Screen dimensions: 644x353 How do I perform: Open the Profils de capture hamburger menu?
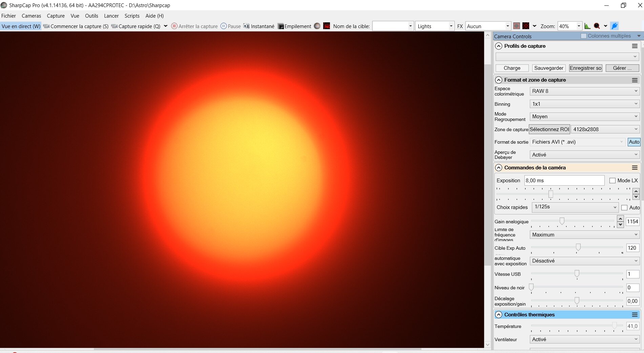(x=635, y=46)
